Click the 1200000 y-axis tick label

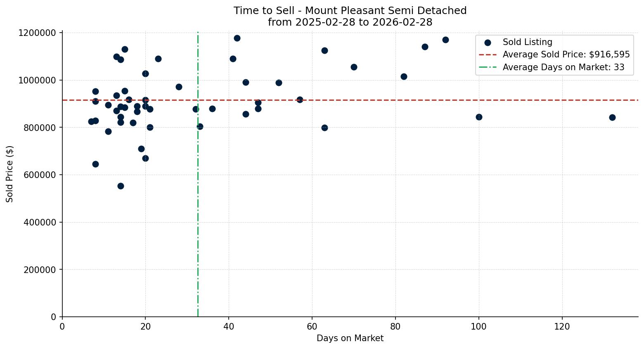click(x=37, y=33)
